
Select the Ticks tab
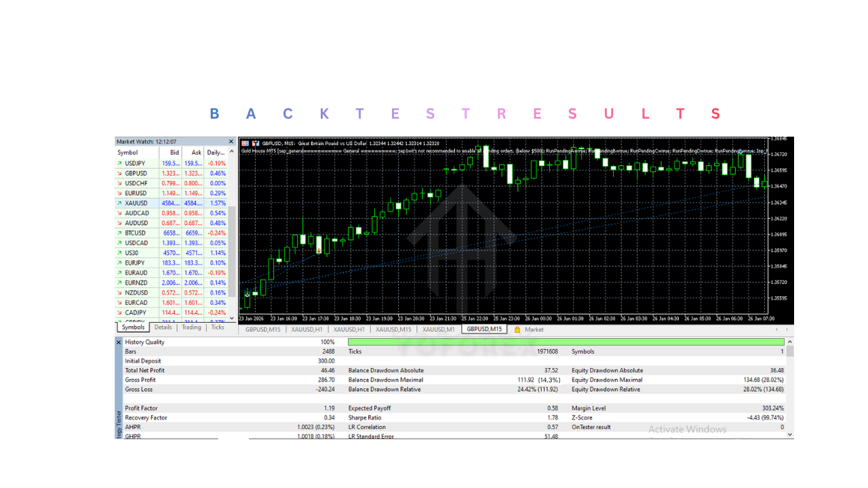[x=217, y=327]
